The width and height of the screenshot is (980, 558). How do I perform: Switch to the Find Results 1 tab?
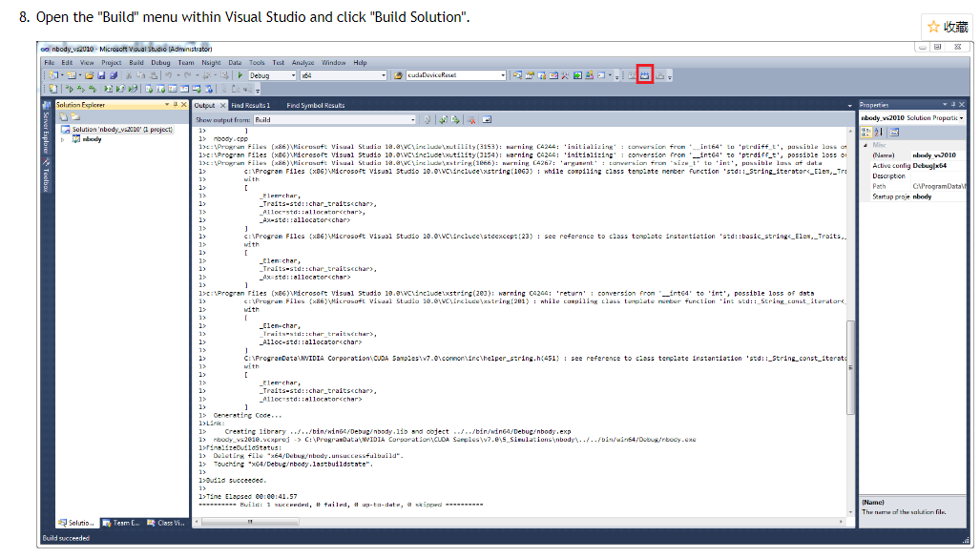(x=251, y=106)
